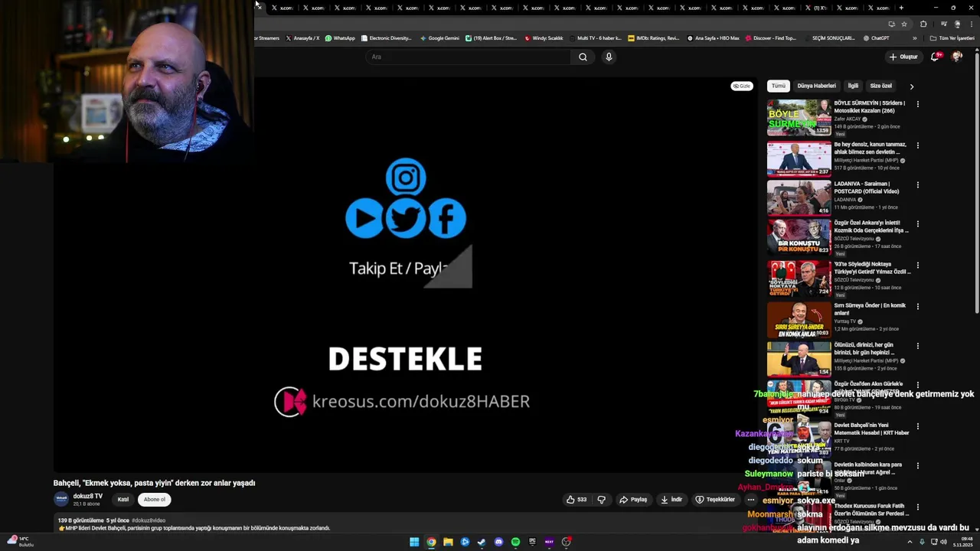This screenshot has height=551, width=980.
Task: Open the Chrome extensions puzzle icon
Action: [923, 24]
